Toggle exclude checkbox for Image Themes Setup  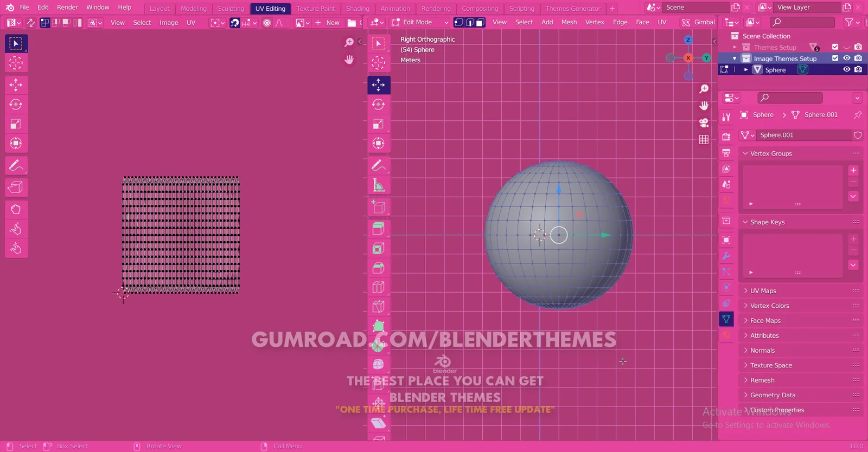pyautogui.click(x=835, y=59)
